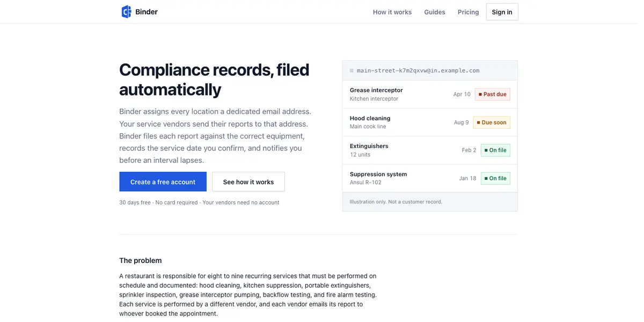The height and width of the screenshot is (322, 644).
Task: Click the small square icon before email address
Action: point(352,70)
